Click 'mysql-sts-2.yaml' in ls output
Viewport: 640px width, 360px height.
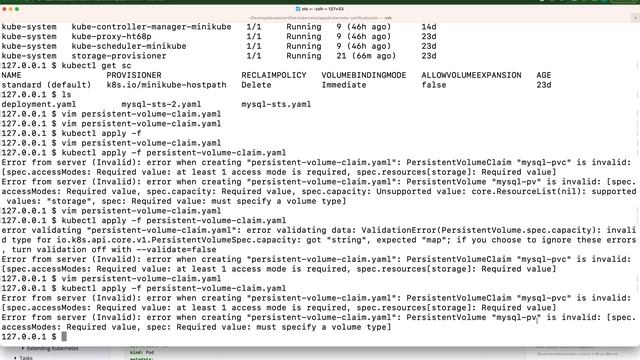pyautogui.click(x=161, y=104)
